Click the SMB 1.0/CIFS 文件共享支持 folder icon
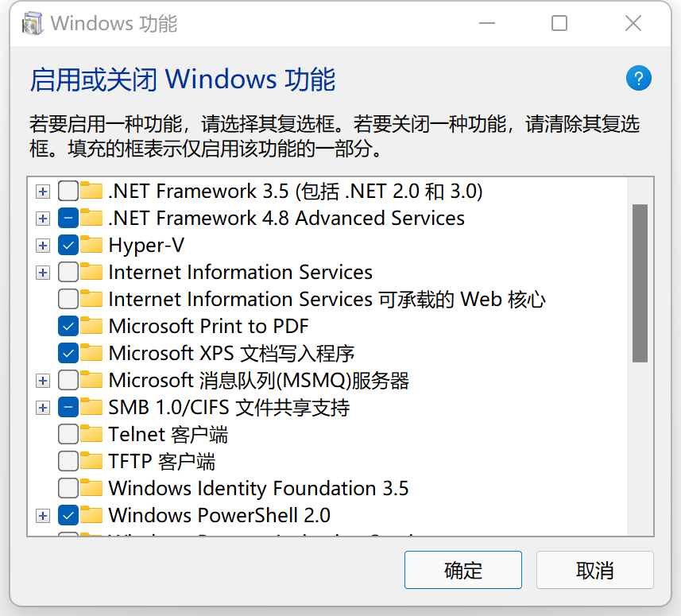This screenshot has width=681, height=616. (x=91, y=407)
